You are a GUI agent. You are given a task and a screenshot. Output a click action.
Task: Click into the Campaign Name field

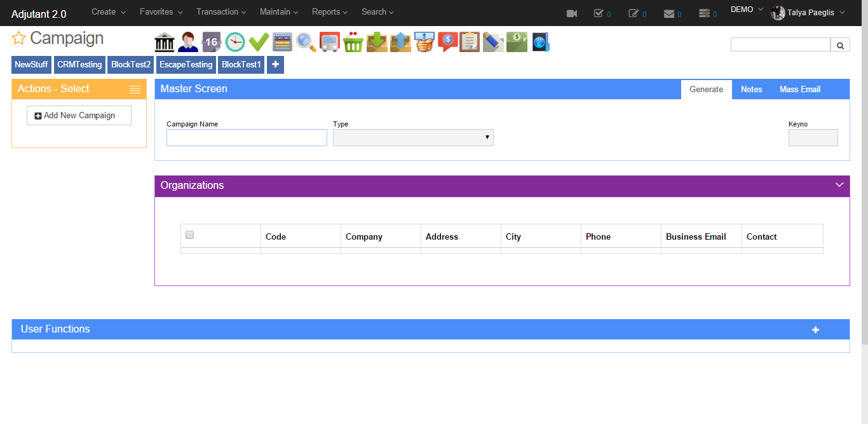[247, 138]
